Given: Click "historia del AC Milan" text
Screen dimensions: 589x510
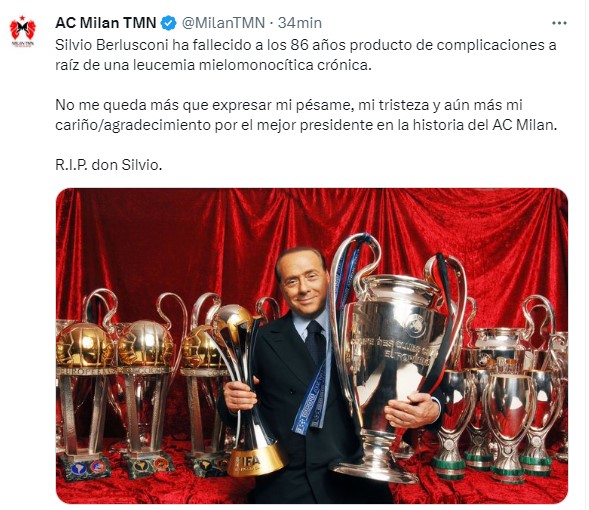Looking at the screenshot, I should [485, 125].
